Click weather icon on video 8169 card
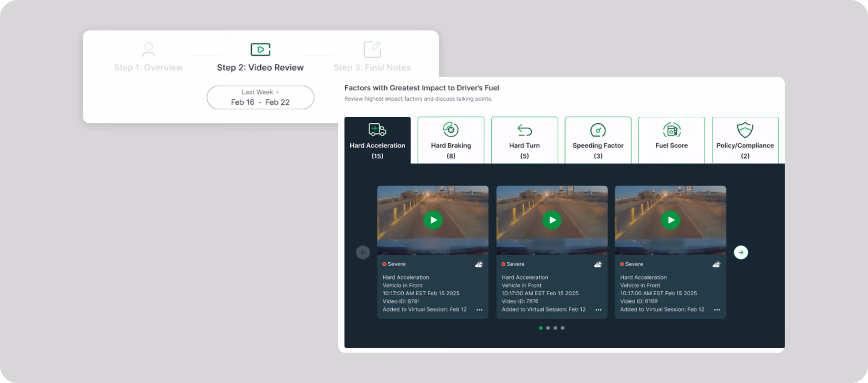The height and width of the screenshot is (383, 868). tap(717, 264)
